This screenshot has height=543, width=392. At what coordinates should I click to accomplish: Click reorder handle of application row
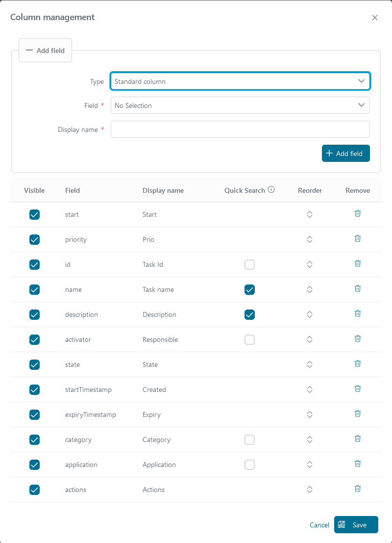click(310, 465)
